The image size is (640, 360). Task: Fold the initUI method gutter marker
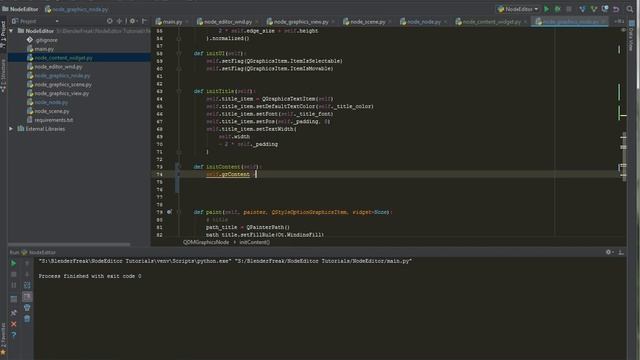click(179, 53)
